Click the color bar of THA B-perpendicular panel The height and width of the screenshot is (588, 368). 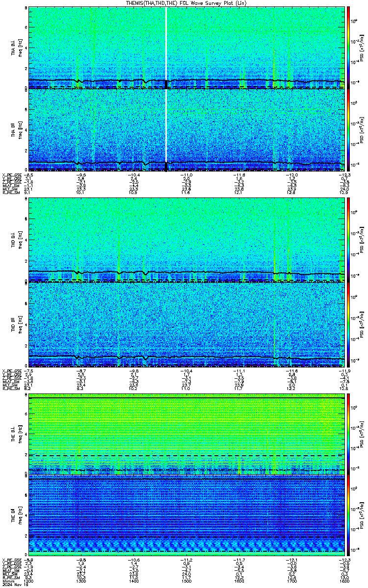tap(349, 48)
